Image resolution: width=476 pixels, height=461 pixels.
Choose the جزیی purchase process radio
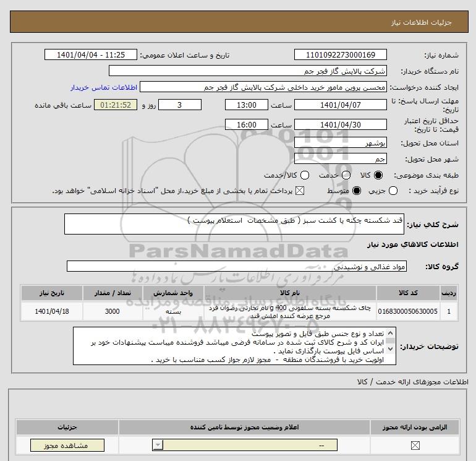point(393,191)
